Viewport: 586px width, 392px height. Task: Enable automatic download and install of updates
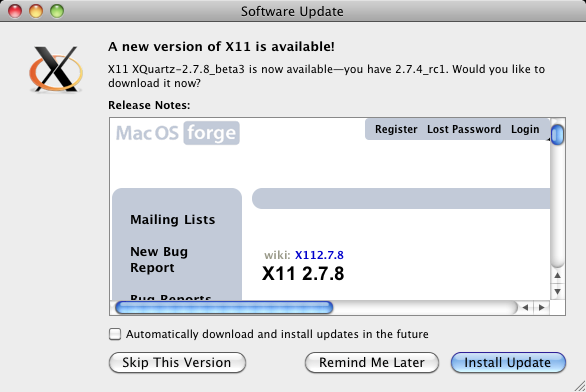(115, 334)
